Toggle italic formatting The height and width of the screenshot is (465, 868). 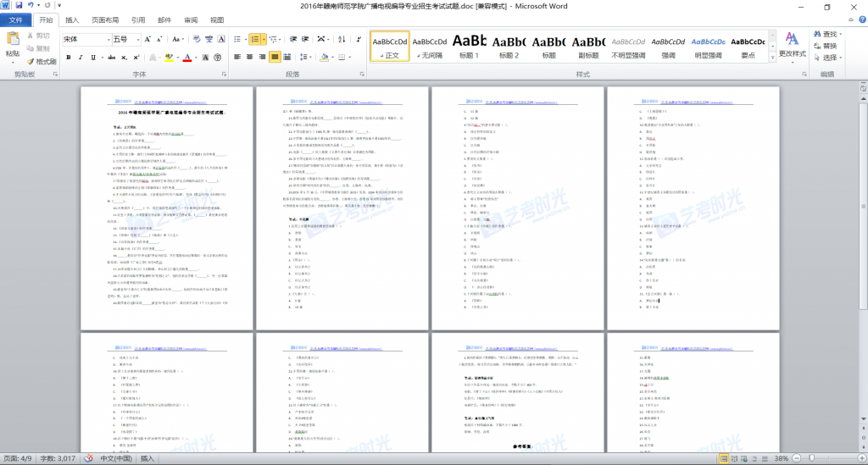point(81,58)
